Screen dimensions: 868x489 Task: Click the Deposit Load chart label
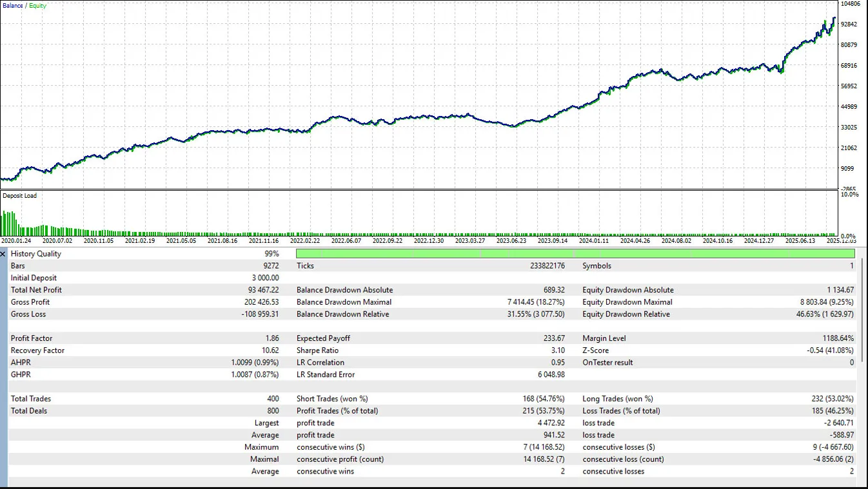[x=19, y=196]
